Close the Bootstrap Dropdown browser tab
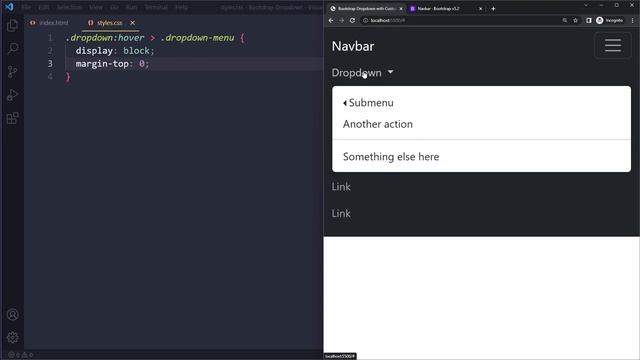Viewport: 640px width, 360px height. (400, 8)
